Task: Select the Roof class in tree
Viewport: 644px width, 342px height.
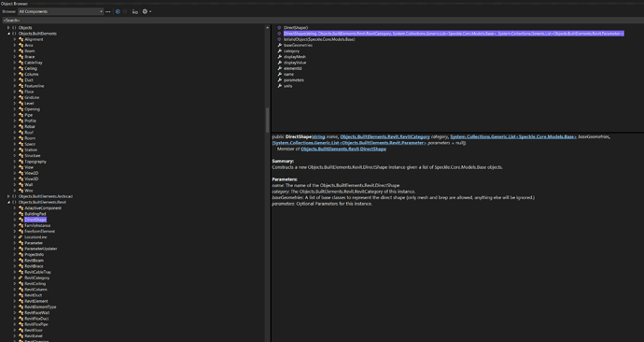Action: tap(29, 133)
